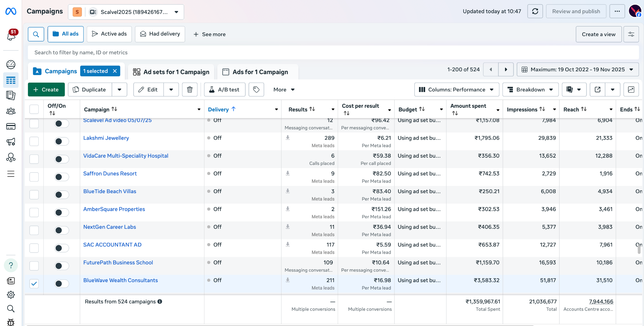Viewport: 644px width, 326px height.
Task: Select the Active ads filter tab
Action: pos(109,34)
